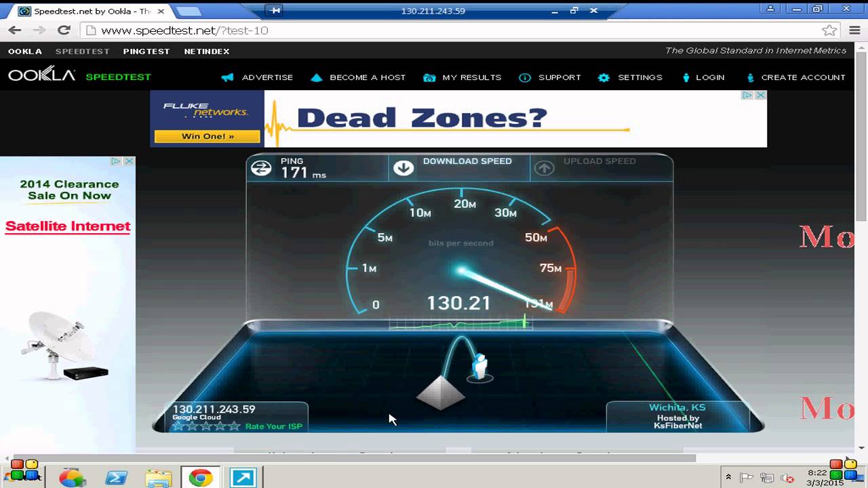Image resolution: width=868 pixels, height=488 pixels.
Task: Click the Chrome user profile icon
Action: pyautogui.click(x=771, y=9)
